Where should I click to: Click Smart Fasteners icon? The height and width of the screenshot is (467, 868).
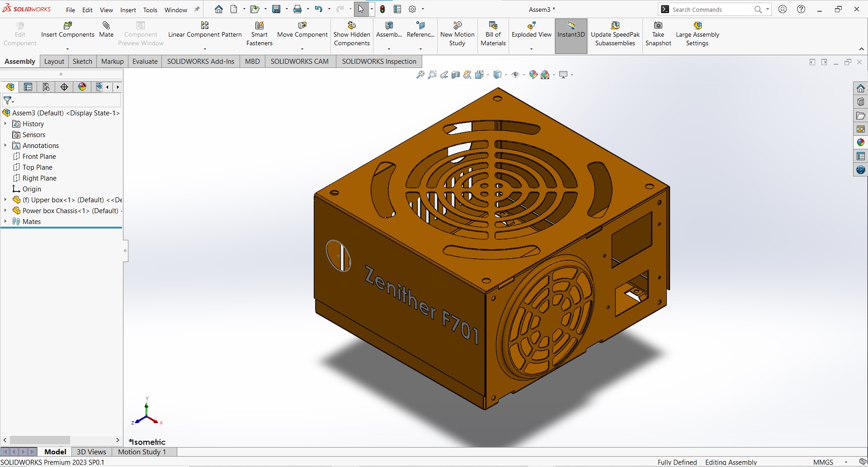click(x=259, y=34)
